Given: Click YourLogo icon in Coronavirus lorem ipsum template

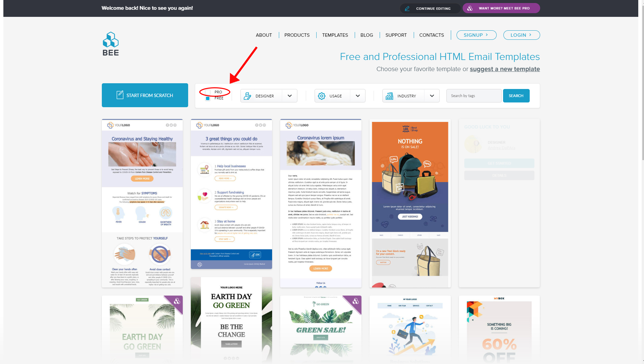Looking at the screenshot, I should point(289,125).
